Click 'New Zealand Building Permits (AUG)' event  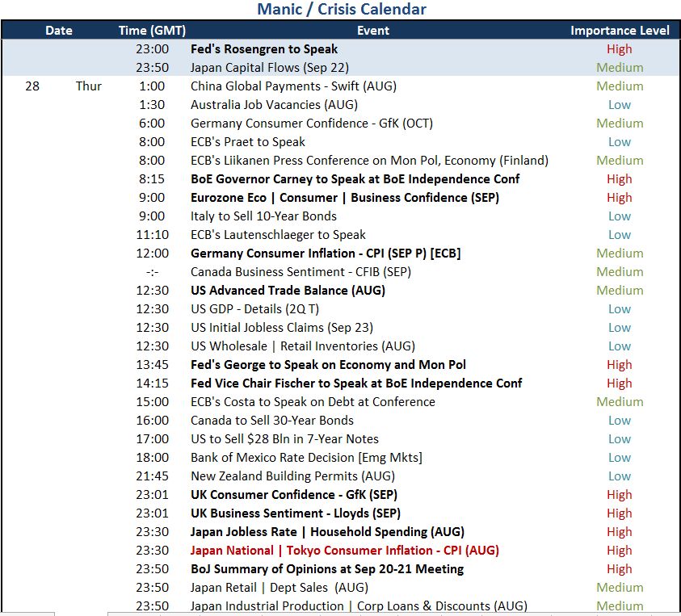pyautogui.click(x=292, y=476)
